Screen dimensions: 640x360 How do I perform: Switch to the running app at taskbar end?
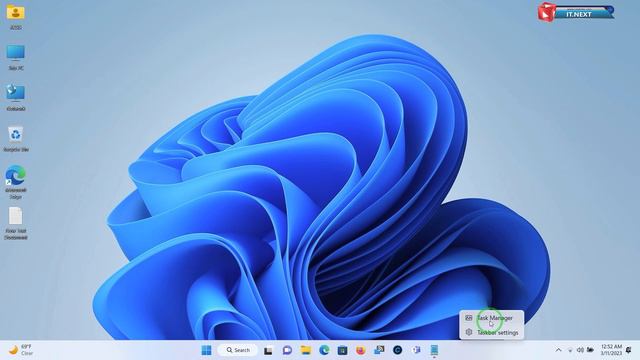click(434, 350)
